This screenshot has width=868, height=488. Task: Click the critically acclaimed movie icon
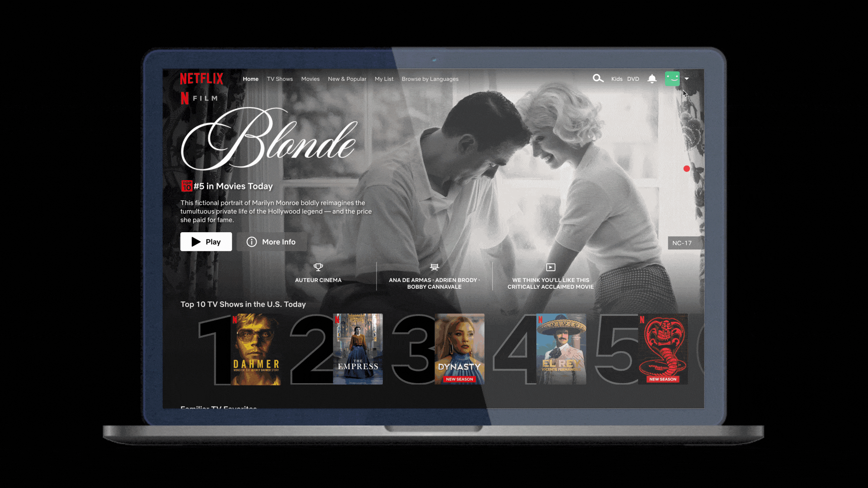pyautogui.click(x=550, y=267)
